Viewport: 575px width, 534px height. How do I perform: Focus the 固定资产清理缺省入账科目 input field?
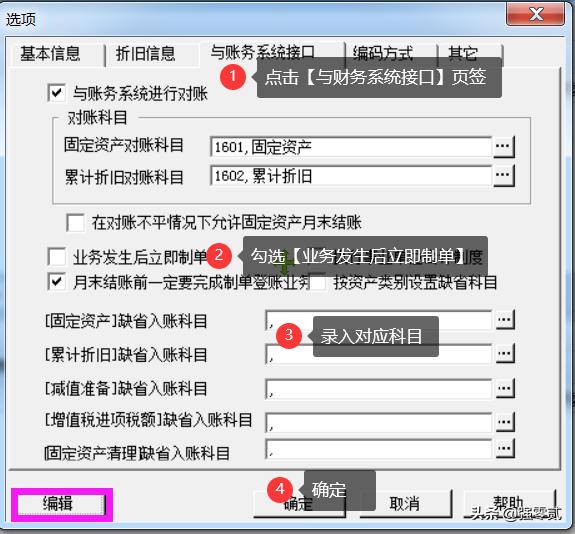tap(378, 449)
